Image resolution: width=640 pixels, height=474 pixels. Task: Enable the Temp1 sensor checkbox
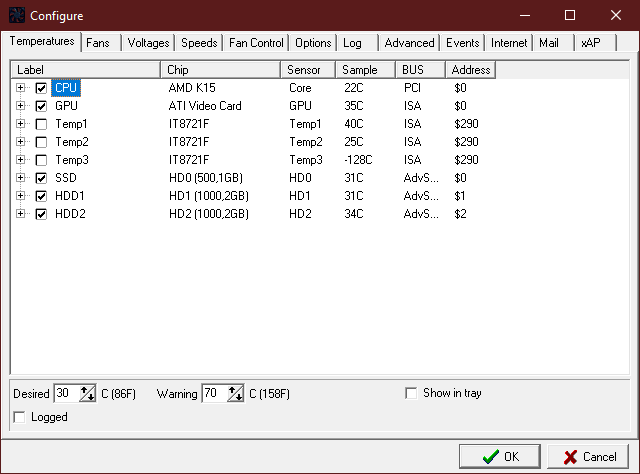tap(41, 124)
